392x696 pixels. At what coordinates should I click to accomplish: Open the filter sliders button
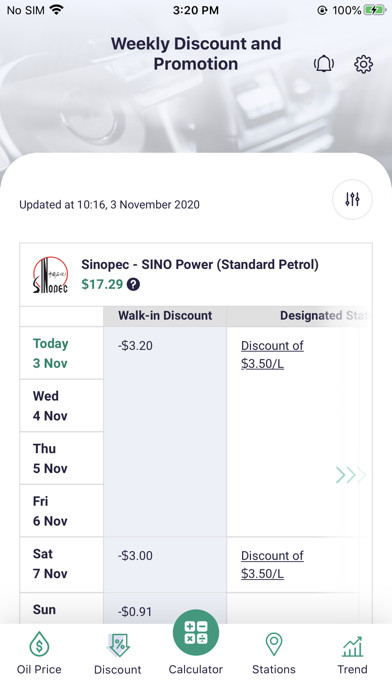coord(352,199)
